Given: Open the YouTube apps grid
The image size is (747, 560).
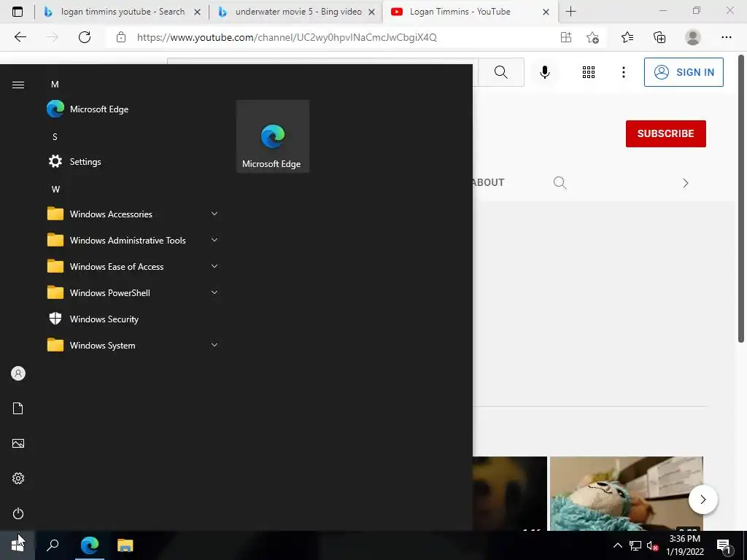Looking at the screenshot, I should click(x=589, y=72).
